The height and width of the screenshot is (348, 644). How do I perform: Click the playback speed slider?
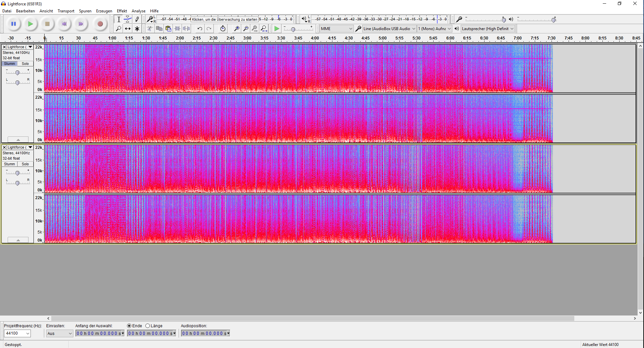[298, 29]
